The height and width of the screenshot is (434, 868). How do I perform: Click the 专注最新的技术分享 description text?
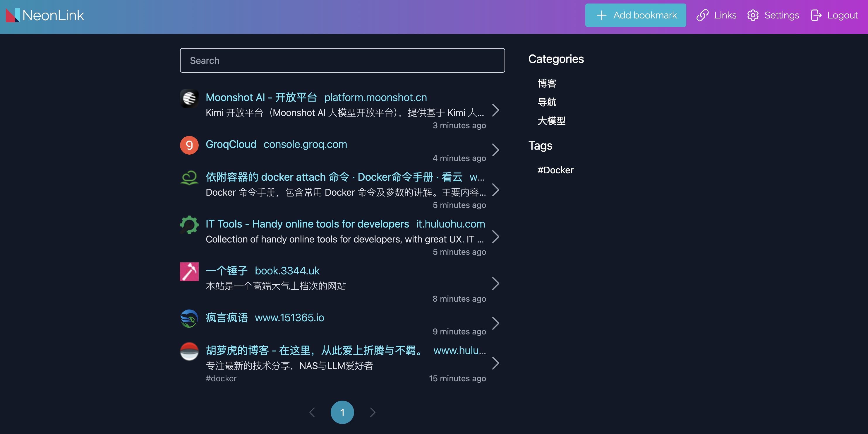(289, 366)
